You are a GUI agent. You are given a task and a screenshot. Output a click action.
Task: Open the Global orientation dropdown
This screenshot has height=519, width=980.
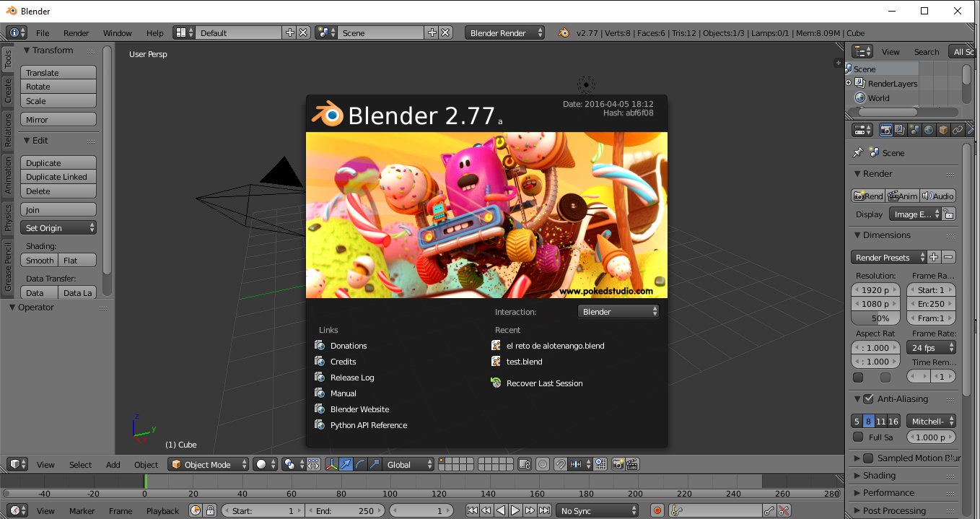408,464
